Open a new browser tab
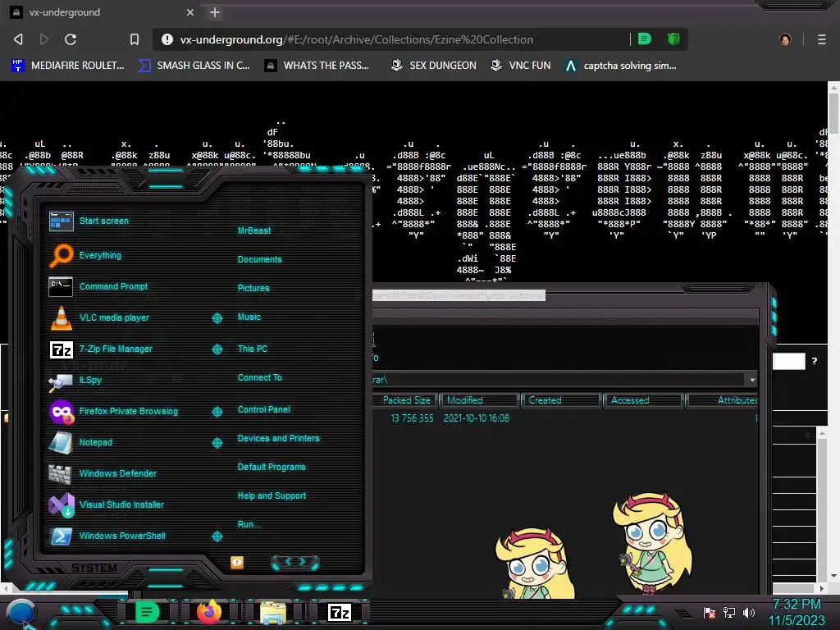This screenshot has height=630, width=840. (215, 11)
